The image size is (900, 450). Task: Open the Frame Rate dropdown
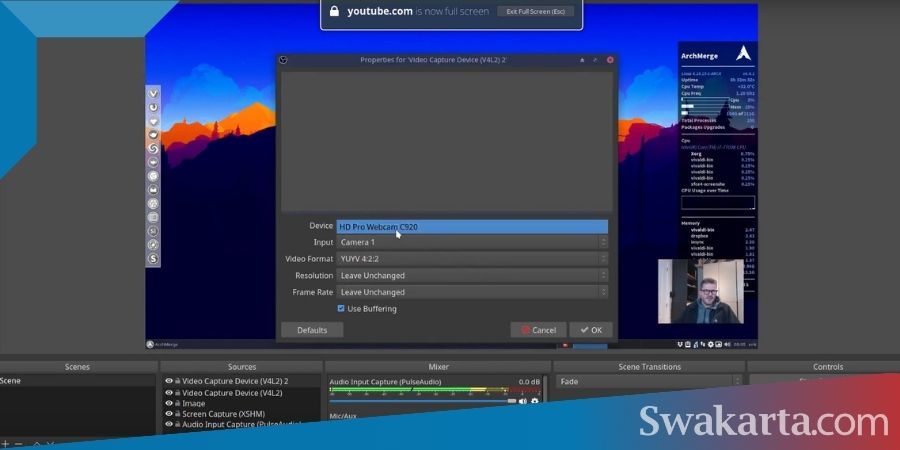pos(472,292)
